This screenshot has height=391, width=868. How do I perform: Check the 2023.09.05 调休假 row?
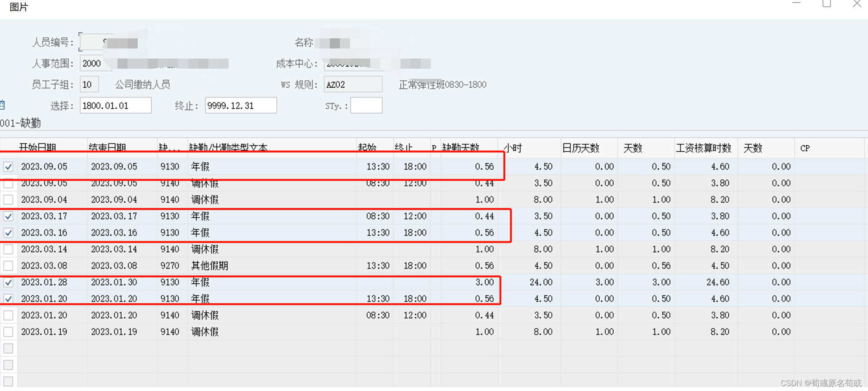pyautogui.click(x=8, y=183)
